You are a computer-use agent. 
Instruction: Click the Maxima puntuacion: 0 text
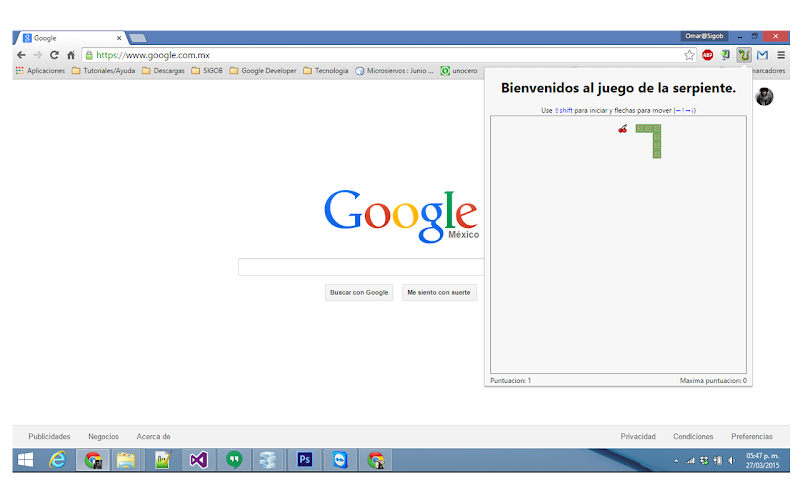click(713, 381)
